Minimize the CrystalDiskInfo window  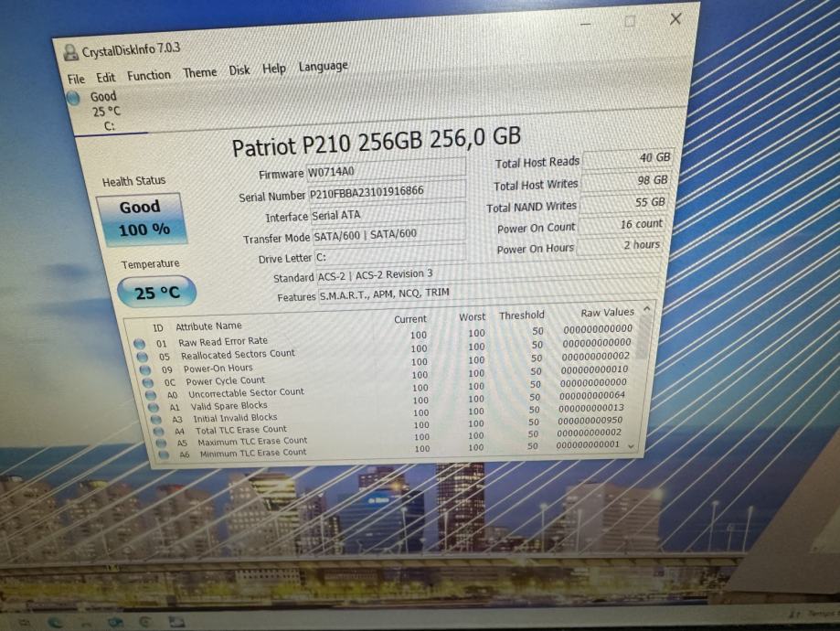(x=586, y=24)
